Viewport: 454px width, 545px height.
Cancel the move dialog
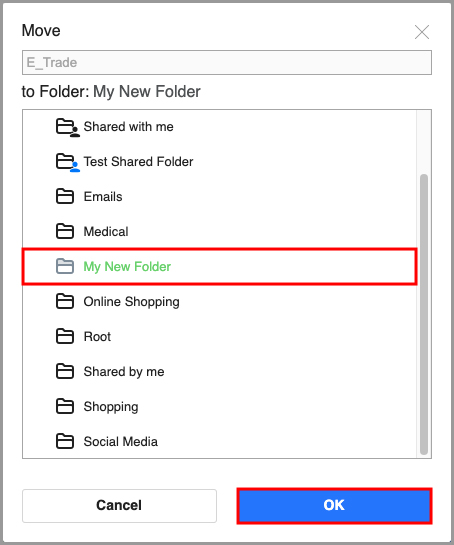click(119, 506)
